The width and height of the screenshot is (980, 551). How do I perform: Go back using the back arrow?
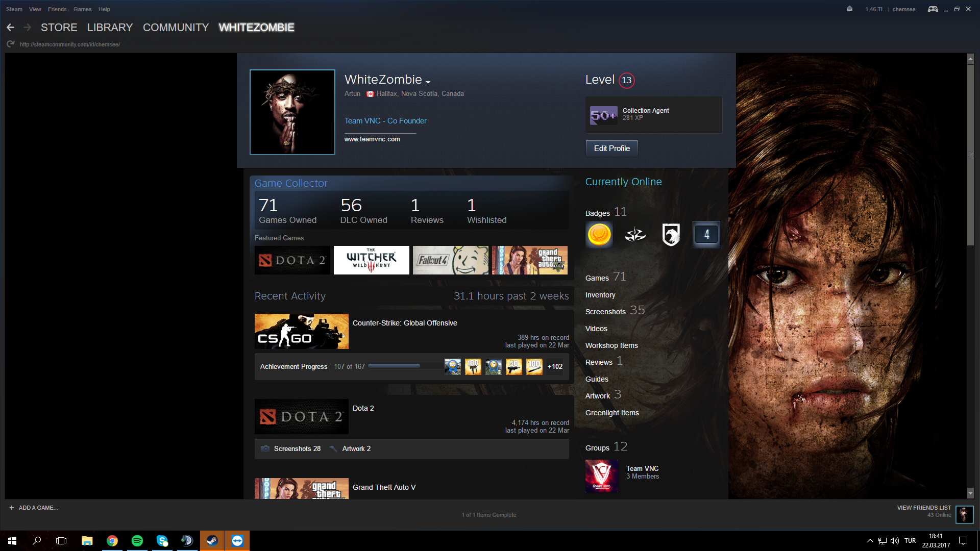tap(10, 28)
